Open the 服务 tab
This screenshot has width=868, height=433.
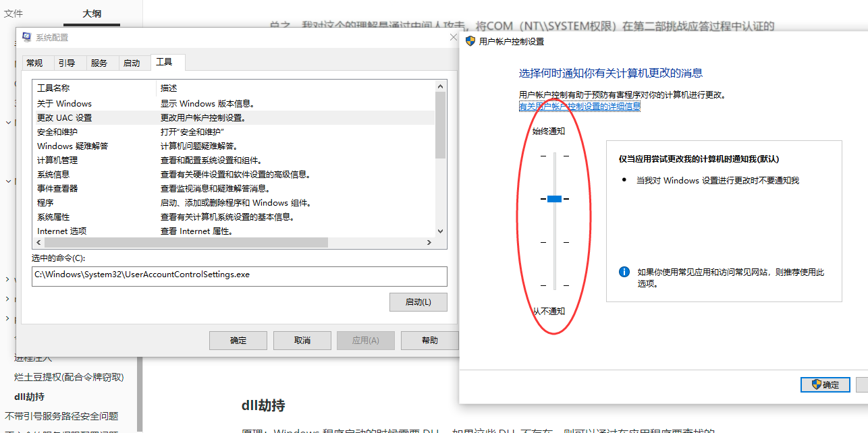click(x=99, y=63)
